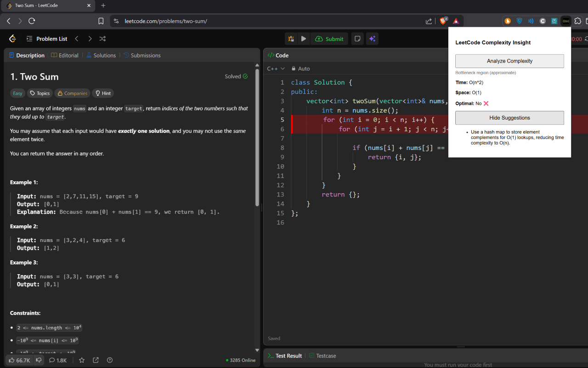Viewport: 588px width, 368px height.
Task: Switch to the Submissions tab
Action: (142, 55)
